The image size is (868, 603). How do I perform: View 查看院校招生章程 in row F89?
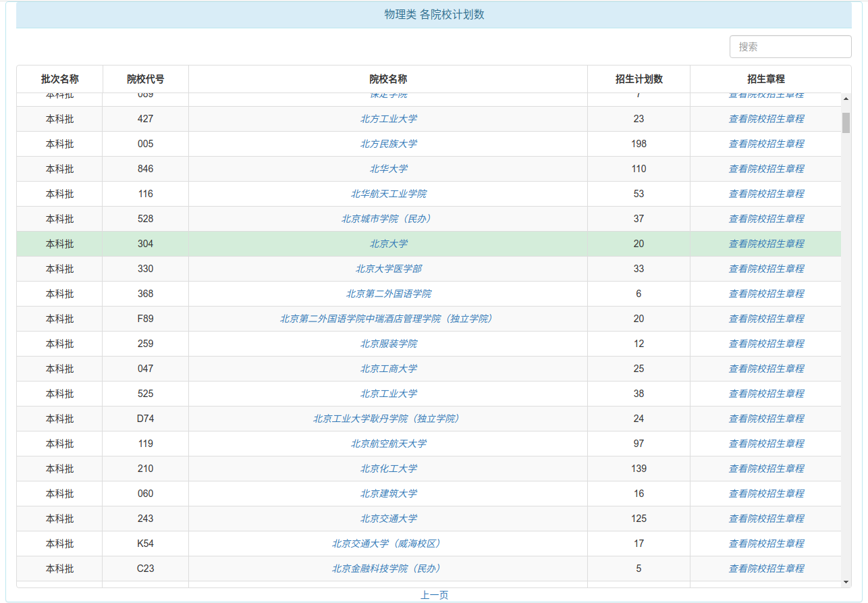pyautogui.click(x=766, y=319)
